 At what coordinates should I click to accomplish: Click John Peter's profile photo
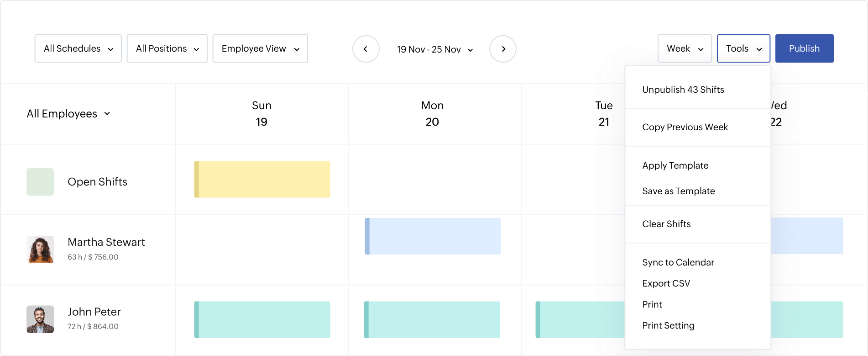tap(40, 319)
